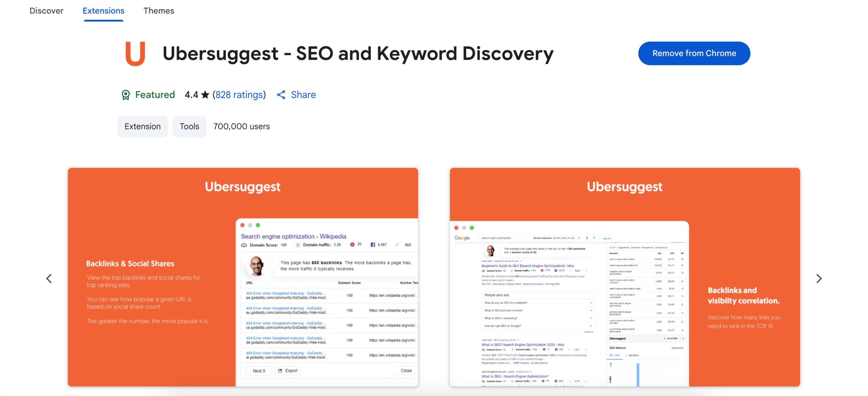Viewport: 868px width, 396px height.
Task: Open the Discover tab
Action: tap(46, 11)
